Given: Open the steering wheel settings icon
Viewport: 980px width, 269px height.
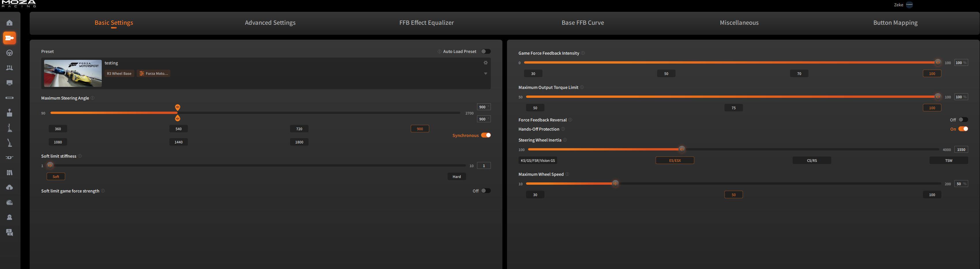Looking at the screenshot, I should 10,53.
